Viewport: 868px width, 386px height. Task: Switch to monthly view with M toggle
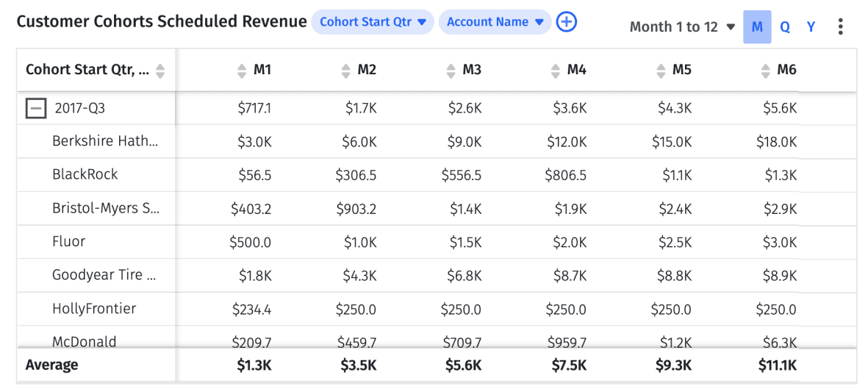(757, 27)
